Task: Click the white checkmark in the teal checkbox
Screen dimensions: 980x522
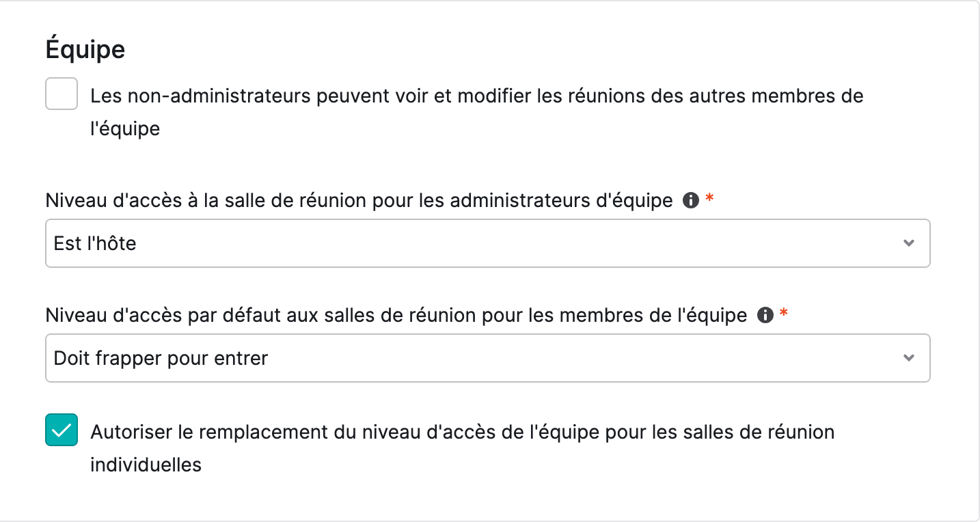Action: (62, 430)
